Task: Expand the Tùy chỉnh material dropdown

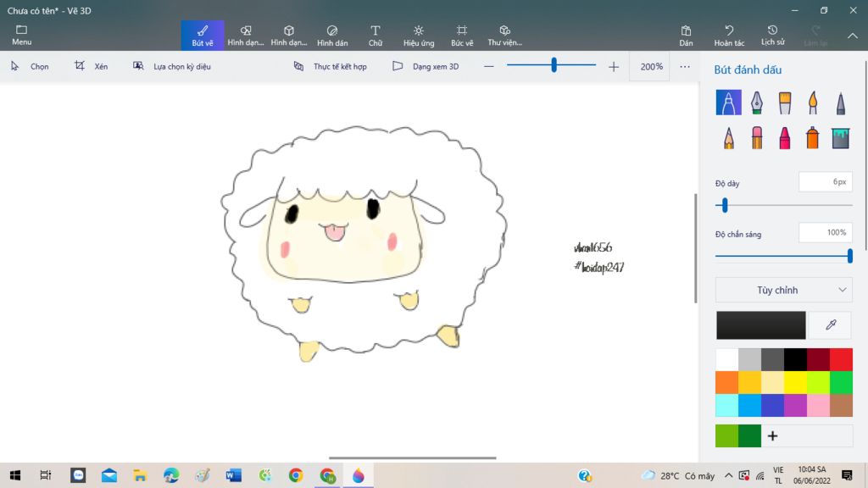Action: point(784,290)
